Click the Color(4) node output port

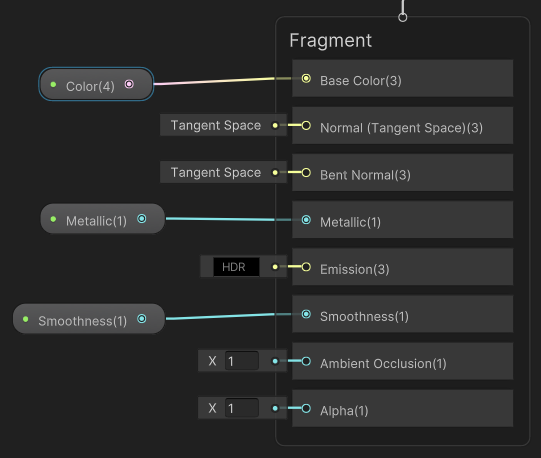129,84
